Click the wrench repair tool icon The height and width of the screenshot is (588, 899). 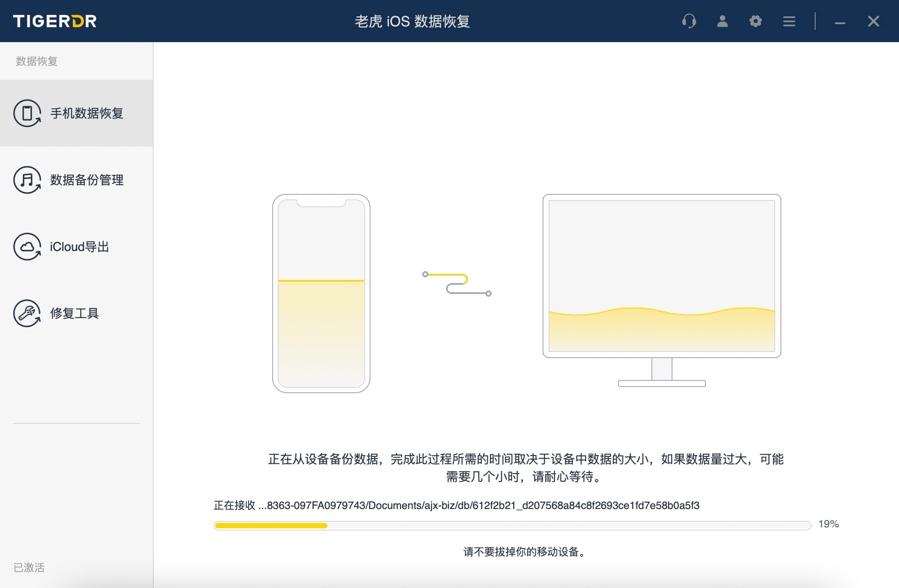(x=27, y=313)
